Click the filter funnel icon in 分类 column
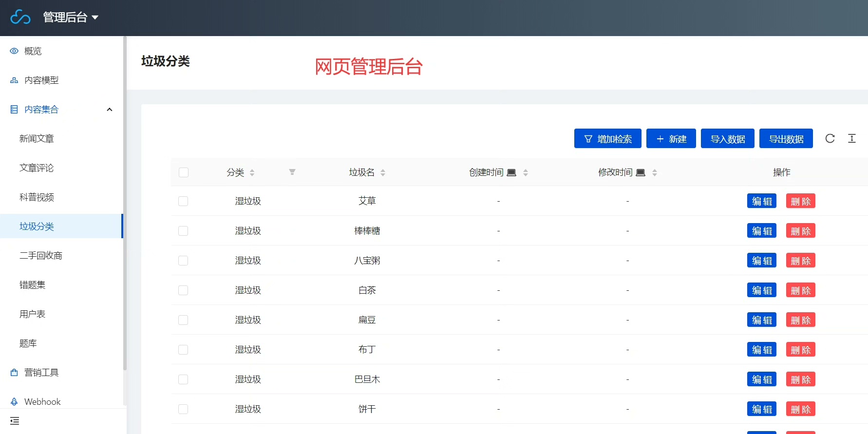 pyautogui.click(x=292, y=172)
